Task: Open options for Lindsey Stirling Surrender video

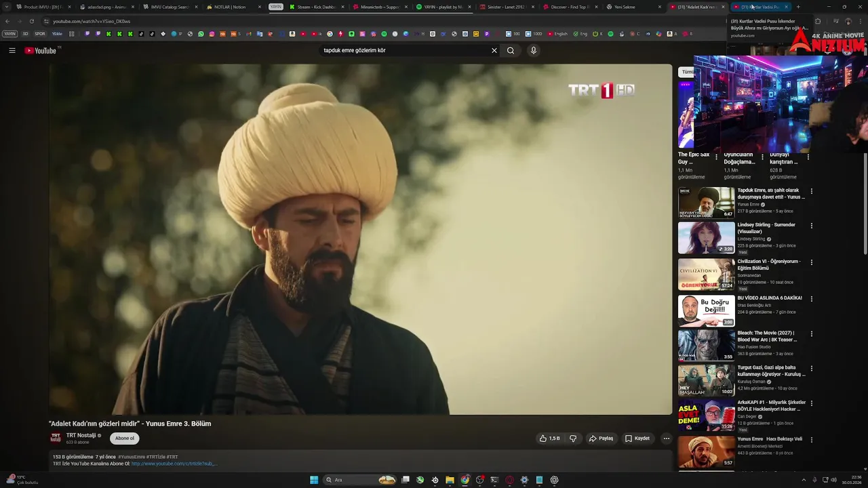Action: [x=811, y=226]
